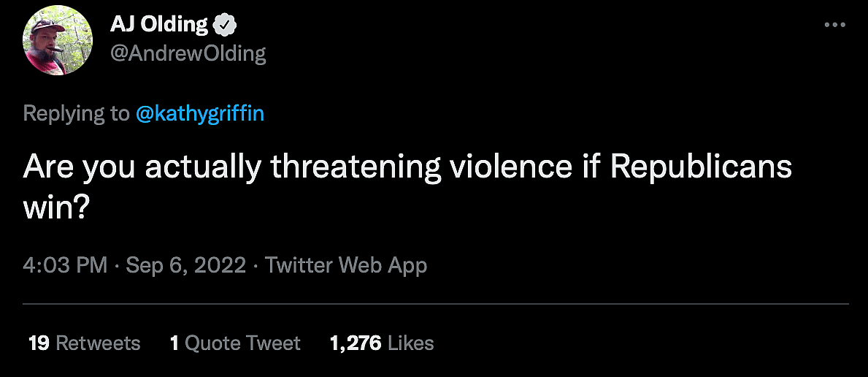
Task: Open the 1 Quote Tweet list
Action: (x=235, y=343)
